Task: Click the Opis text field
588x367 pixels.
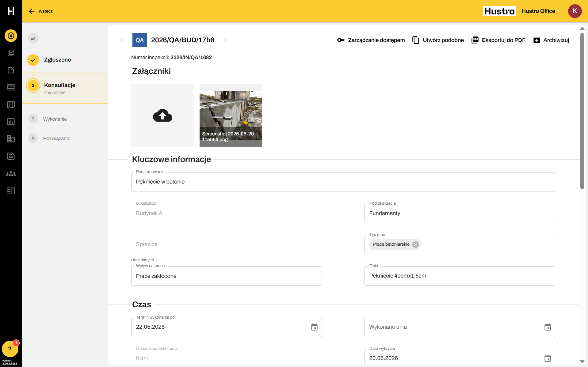Action: point(460,276)
